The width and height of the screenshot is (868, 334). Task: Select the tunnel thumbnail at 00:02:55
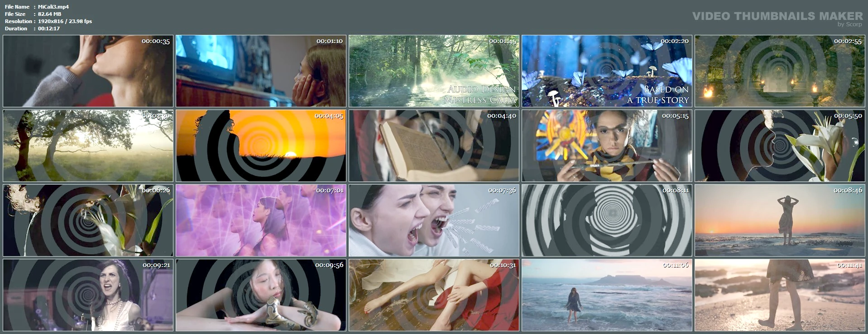pyautogui.click(x=780, y=71)
